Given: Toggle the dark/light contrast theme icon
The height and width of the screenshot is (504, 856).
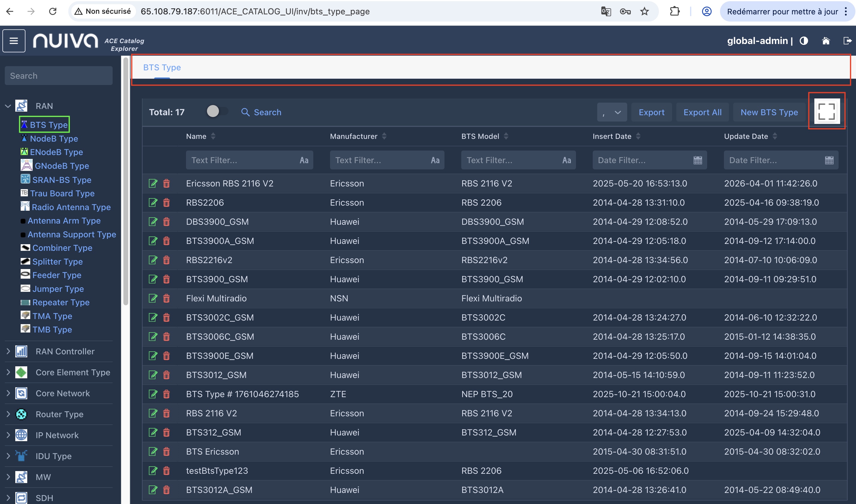Looking at the screenshot, I should click(x=804, y=41).
